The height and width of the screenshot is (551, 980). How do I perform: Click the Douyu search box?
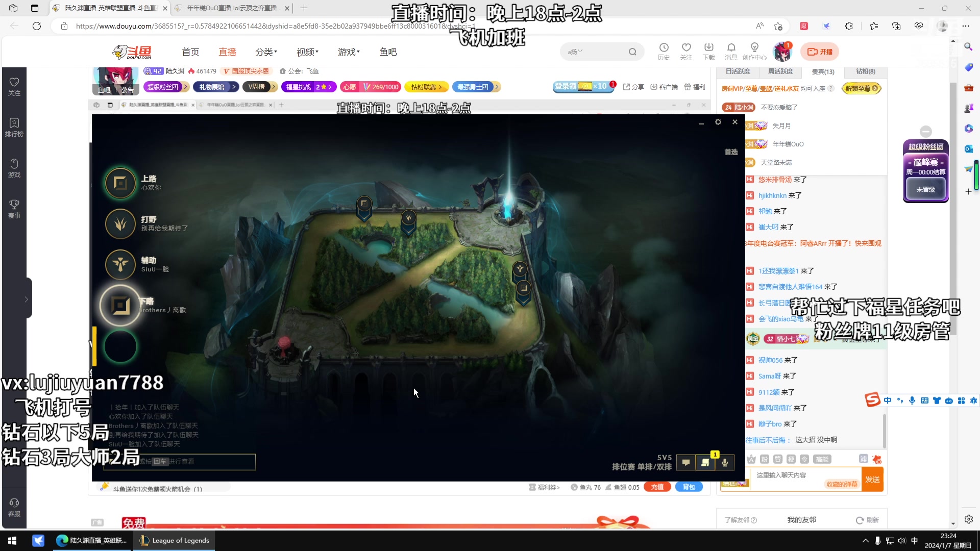[602, 52]
